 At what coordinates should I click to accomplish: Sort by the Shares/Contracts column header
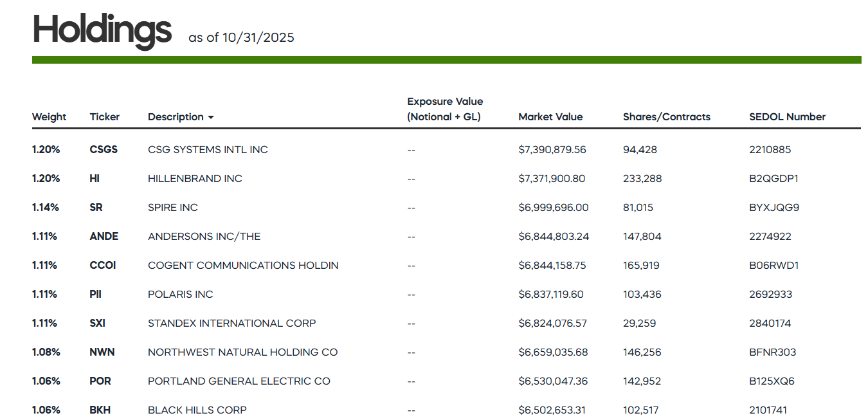click(x=667, y=116)
